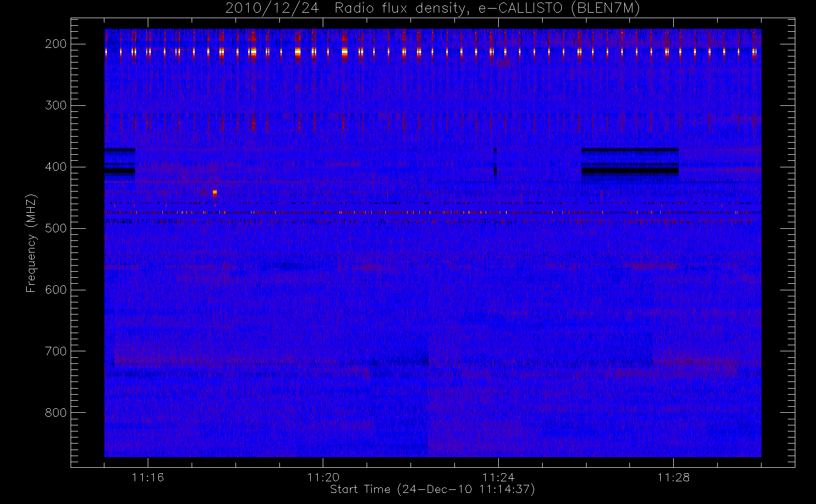This screenshot has height=504, width=816.
Task: Select the 700 frequency tick label
Action: pos(56,351)
